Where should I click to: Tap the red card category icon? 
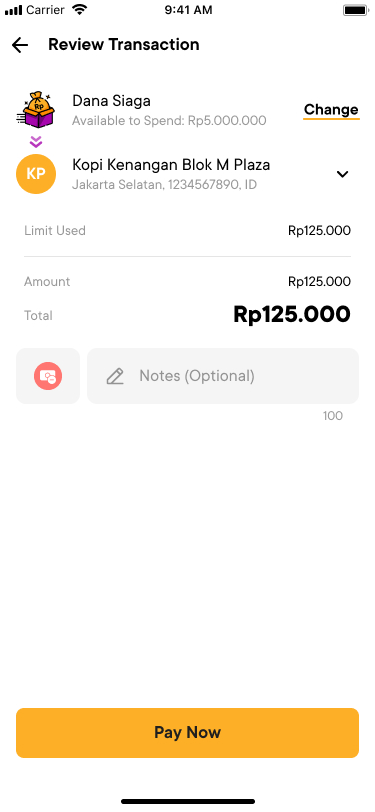point(48,376)
